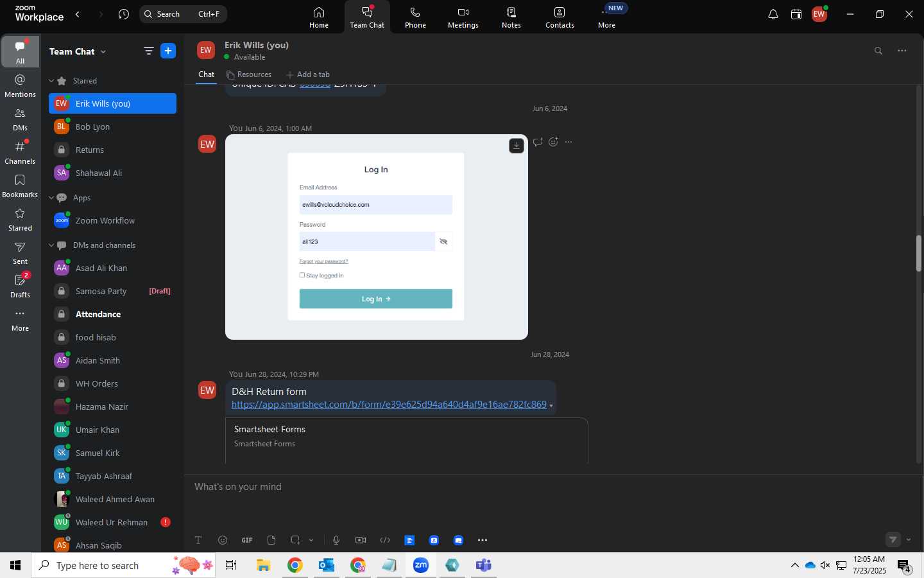Screen dimensions: 924x578
Task: Show hidden system tray icons
Action: (x=794, y=565)
